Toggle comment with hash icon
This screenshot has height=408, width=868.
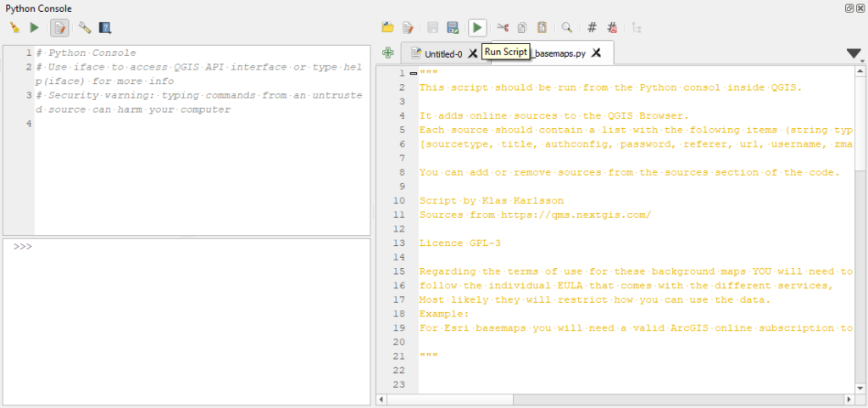(592, 28)
